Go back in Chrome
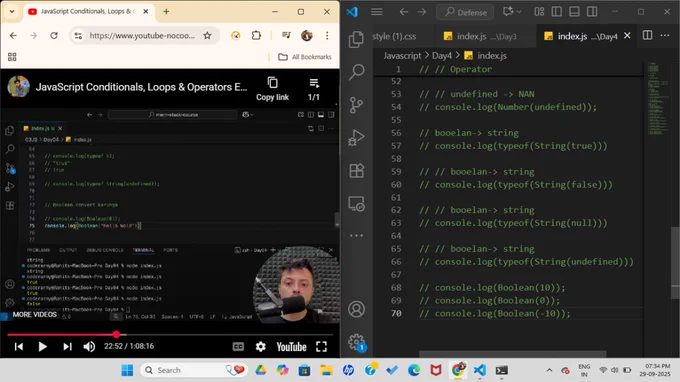This screenshot has width=680, height=382. pos(13,36)
